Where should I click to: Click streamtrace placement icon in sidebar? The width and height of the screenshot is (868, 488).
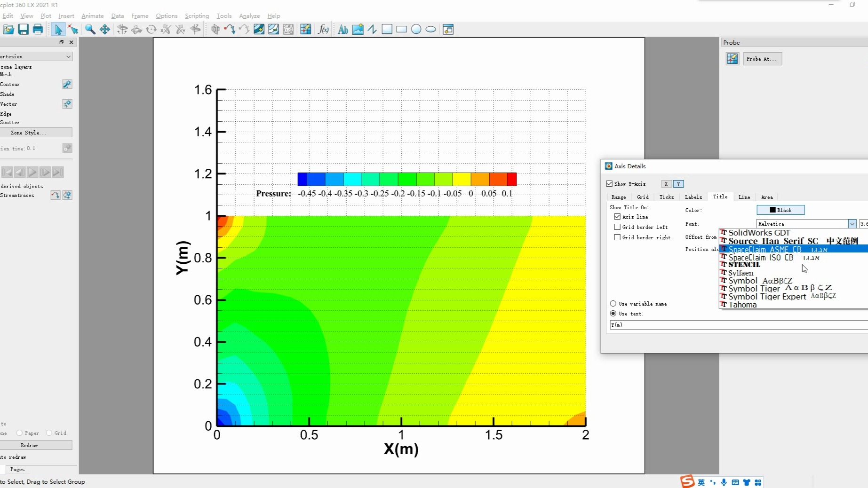pyautogui.click(x=56, y=195)
